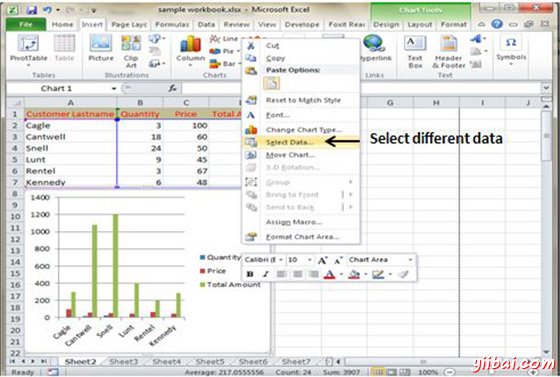Insert a Bar chart
560x377 pixels.
point(223,64)
